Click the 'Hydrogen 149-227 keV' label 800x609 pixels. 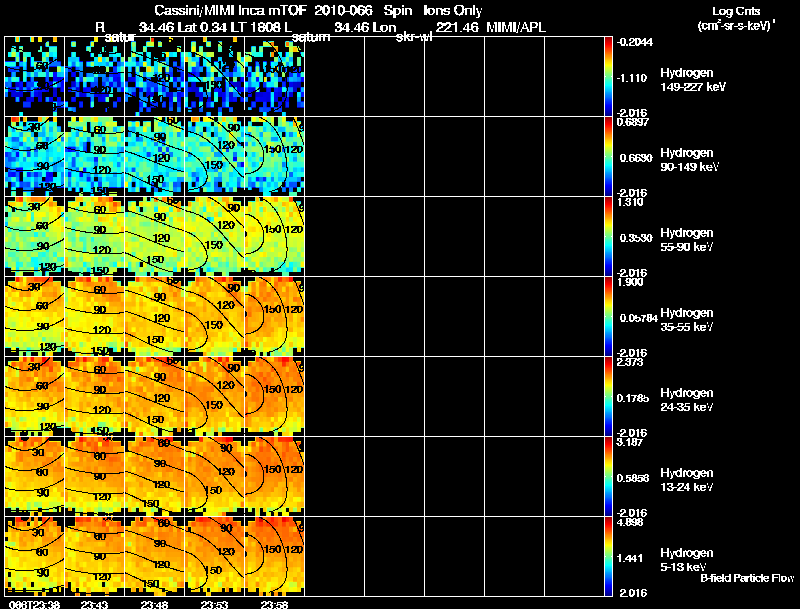pos(692,80)
